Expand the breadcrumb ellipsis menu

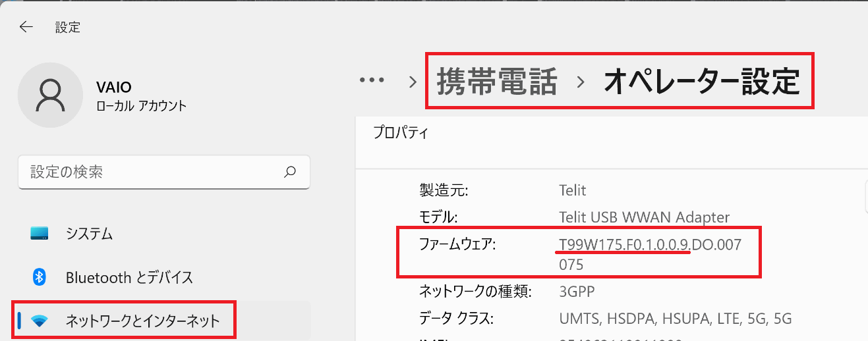tap(372, 80)
